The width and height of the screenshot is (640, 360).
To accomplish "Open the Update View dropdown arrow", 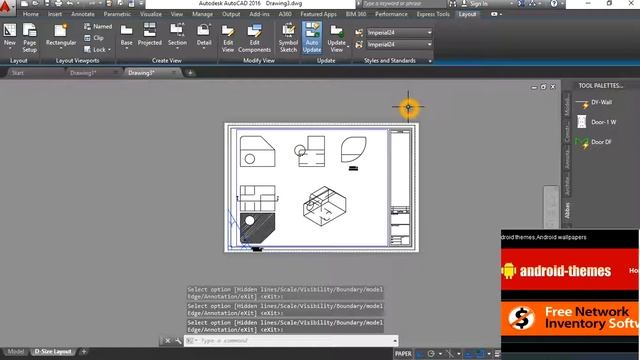I will coord(348,47).
